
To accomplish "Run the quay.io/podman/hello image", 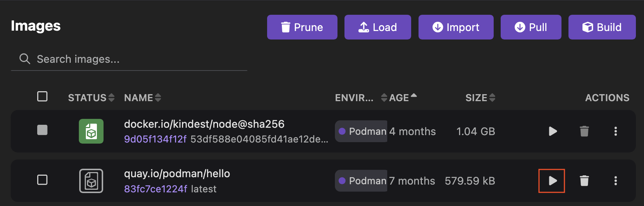I will [x=552, y=181].
